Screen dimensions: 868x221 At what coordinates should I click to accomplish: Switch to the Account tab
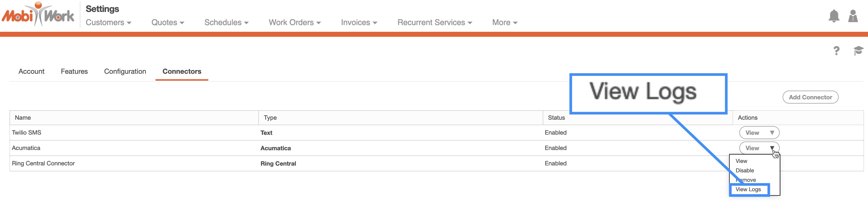31,71
